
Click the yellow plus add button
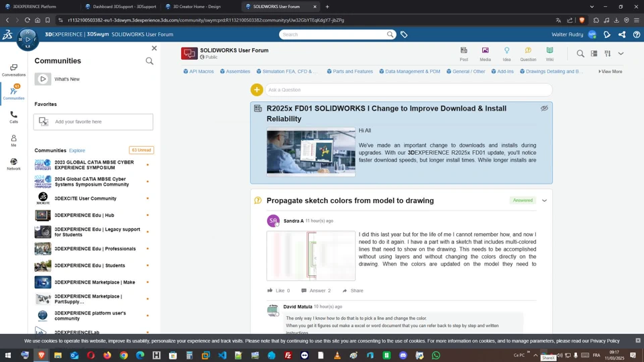coord(257,89)
